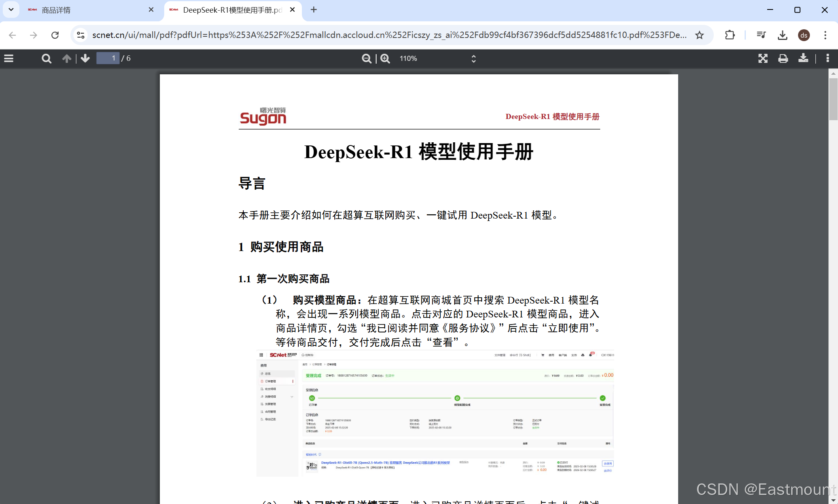
Task: Go to previous PDF page
Action: coord(66,59)
